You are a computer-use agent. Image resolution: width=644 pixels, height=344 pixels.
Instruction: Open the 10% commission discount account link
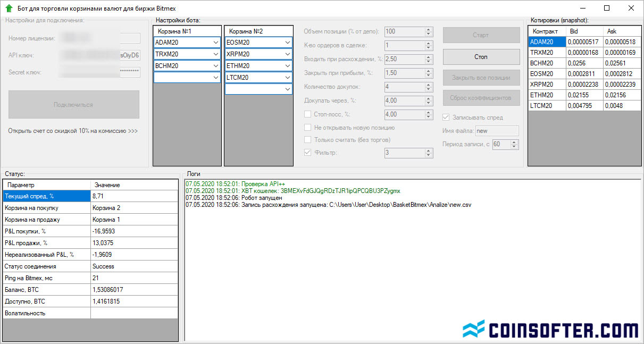point(73,130)
